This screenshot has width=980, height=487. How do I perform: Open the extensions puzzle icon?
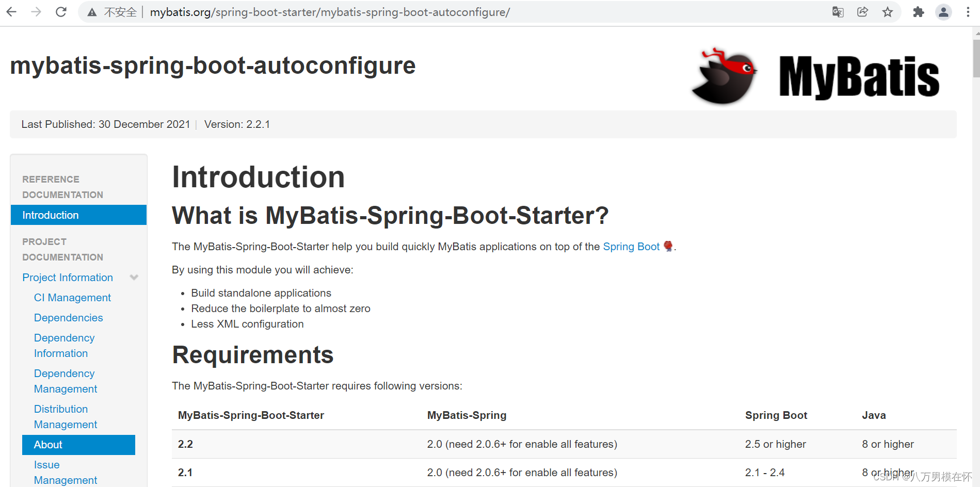click(919, 12)
